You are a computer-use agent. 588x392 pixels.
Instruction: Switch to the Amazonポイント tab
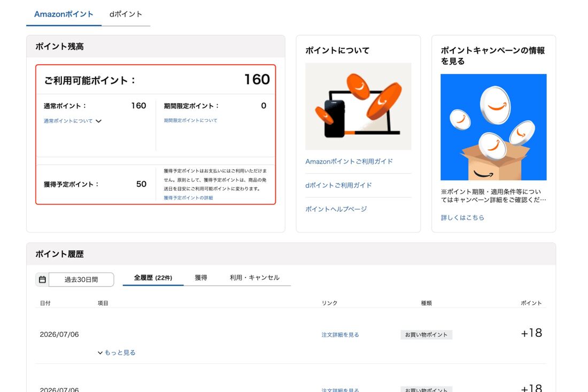(x=64, y=14)
